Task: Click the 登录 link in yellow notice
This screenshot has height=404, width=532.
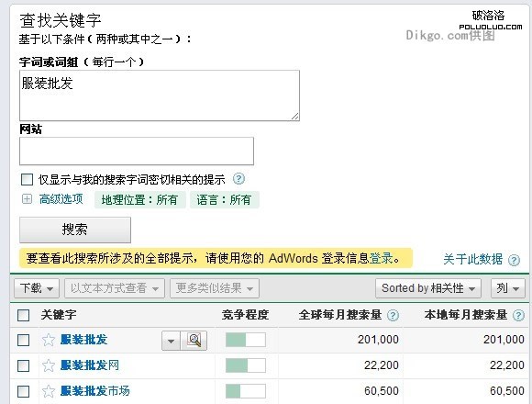Action: 381,259
